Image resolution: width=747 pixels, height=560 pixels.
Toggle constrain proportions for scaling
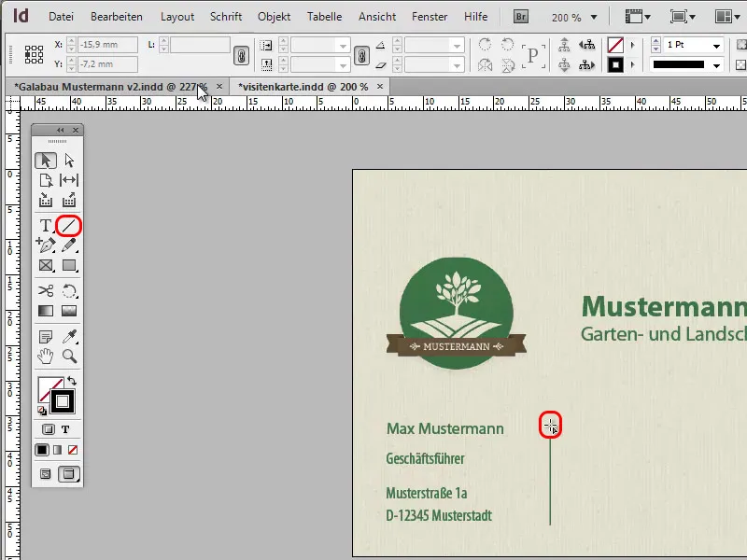pyautogui.click(x=361, y=56)
